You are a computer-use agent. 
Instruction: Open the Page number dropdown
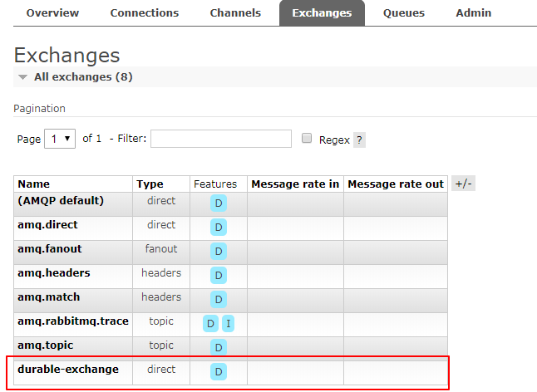point(60,139)
